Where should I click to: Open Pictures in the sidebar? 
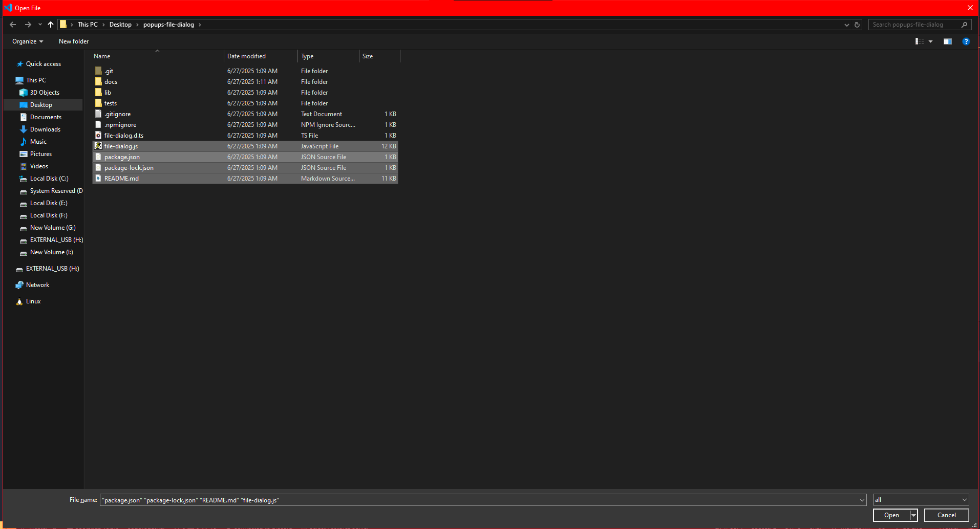pyautogui.click(x=41, y=154)
